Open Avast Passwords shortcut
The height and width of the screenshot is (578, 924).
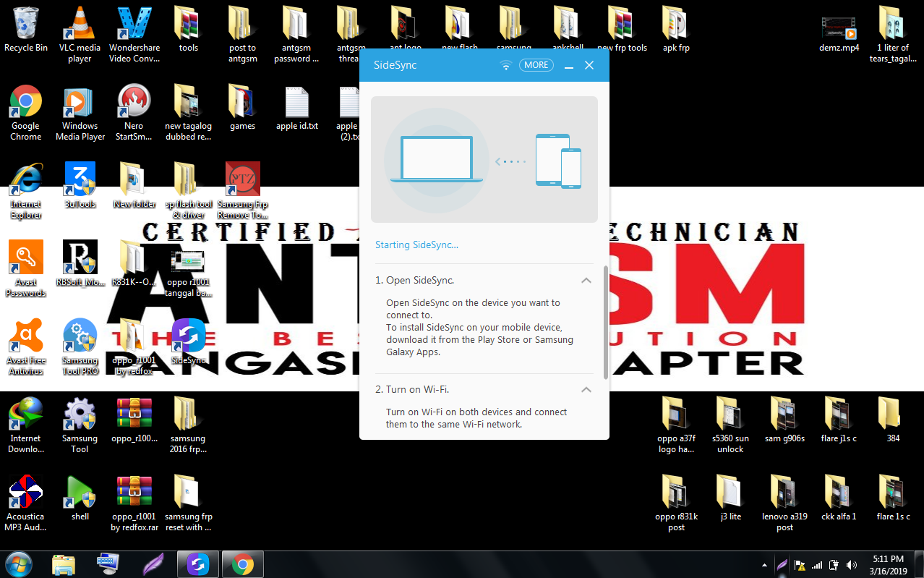click(x=26, y=269)
